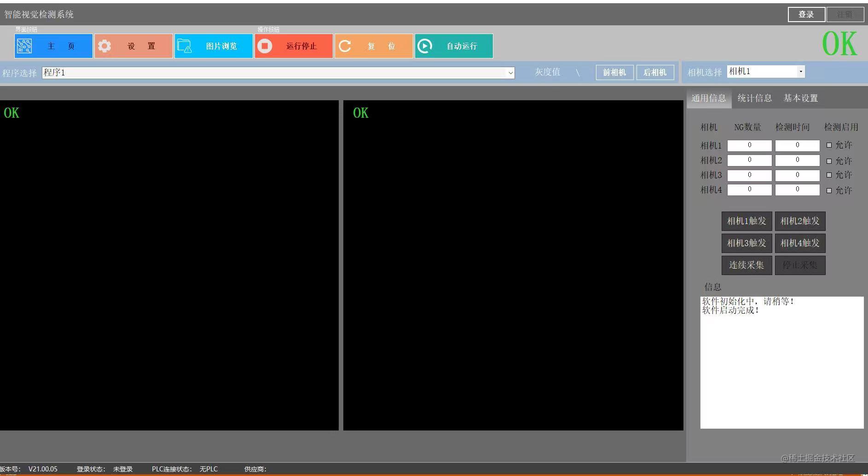Viewport: 868px width, 476px height.
Task: Open the 设置 settings button
Action: (x=133, y=46)
